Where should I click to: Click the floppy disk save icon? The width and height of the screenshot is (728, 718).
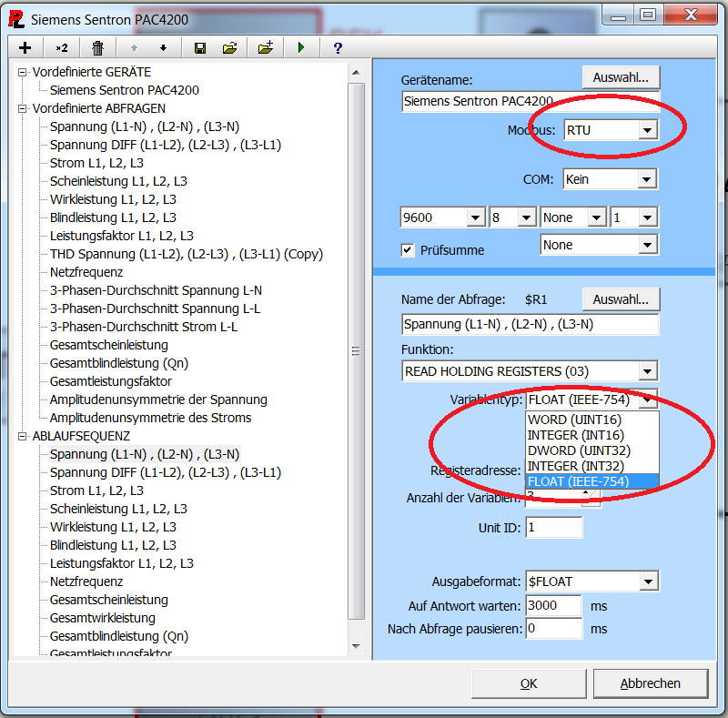(x=200, y=48)
